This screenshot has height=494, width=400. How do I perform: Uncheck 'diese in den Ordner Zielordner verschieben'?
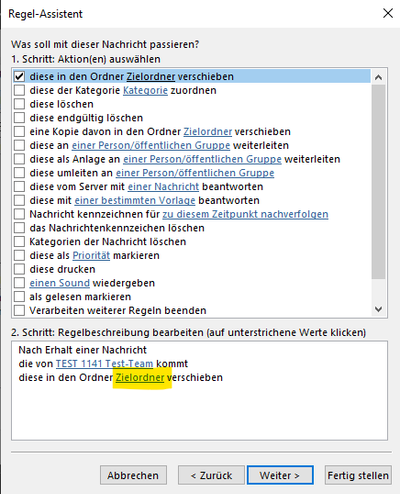19,76
